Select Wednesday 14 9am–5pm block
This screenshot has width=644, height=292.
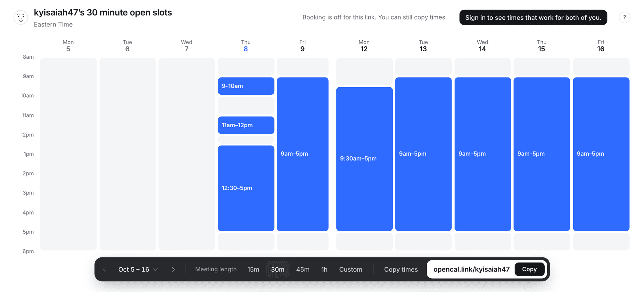[x=483, y=154]
